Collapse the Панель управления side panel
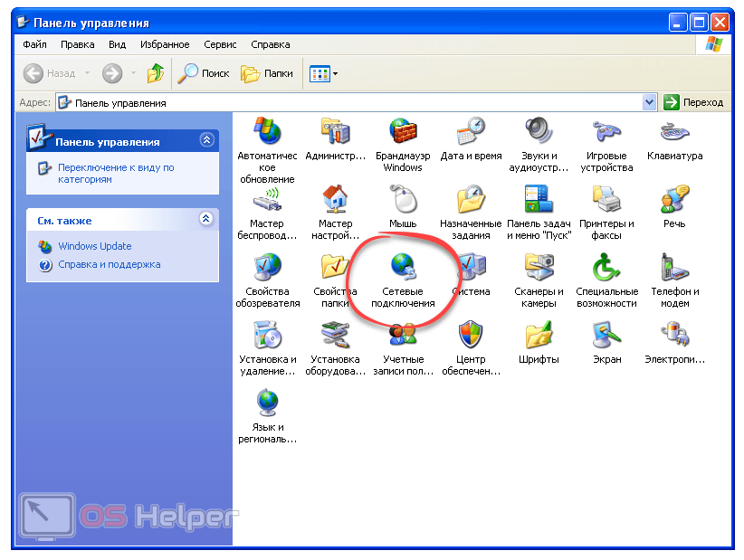This screenshot has width=744, height=560. coord(206,140)
